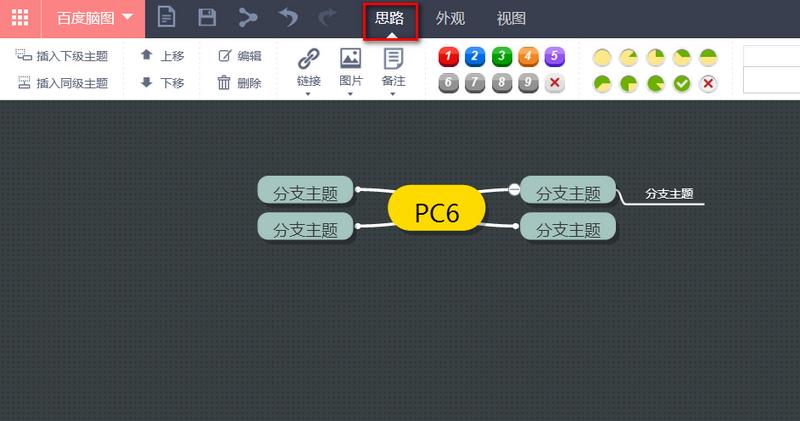This screenshot has height=421, width=800.
Task: Move topic up with 上移
Action: click(162, 56)
